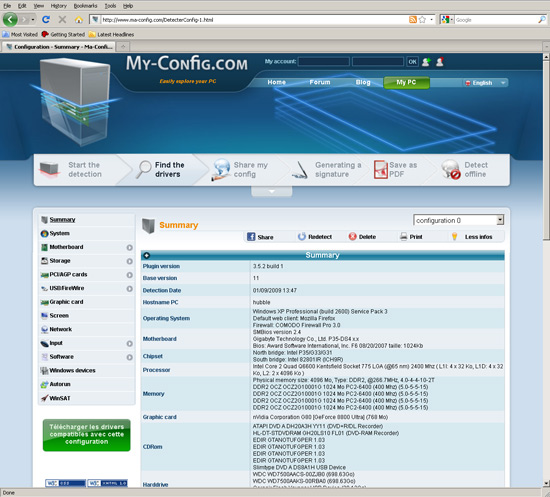Expand the Motherboard sidebar section arrow

click(x=129, y=247)
